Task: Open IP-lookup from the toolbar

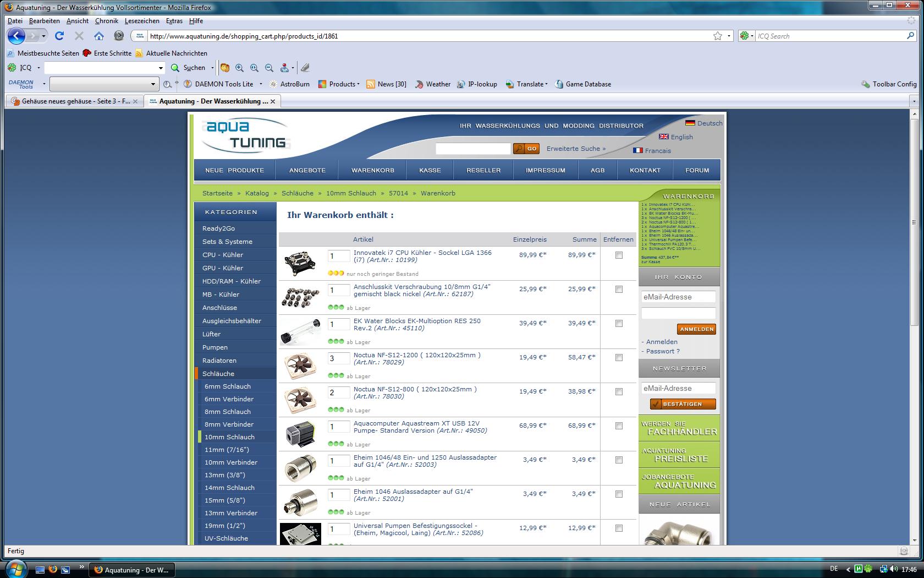Action: (476, 84)
